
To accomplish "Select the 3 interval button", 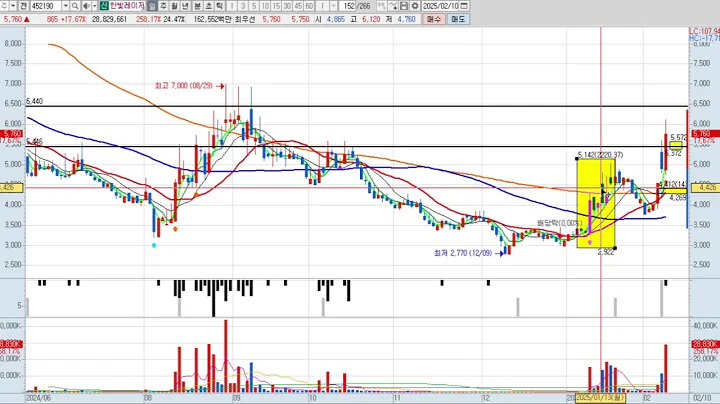I will tap(243, 6).
